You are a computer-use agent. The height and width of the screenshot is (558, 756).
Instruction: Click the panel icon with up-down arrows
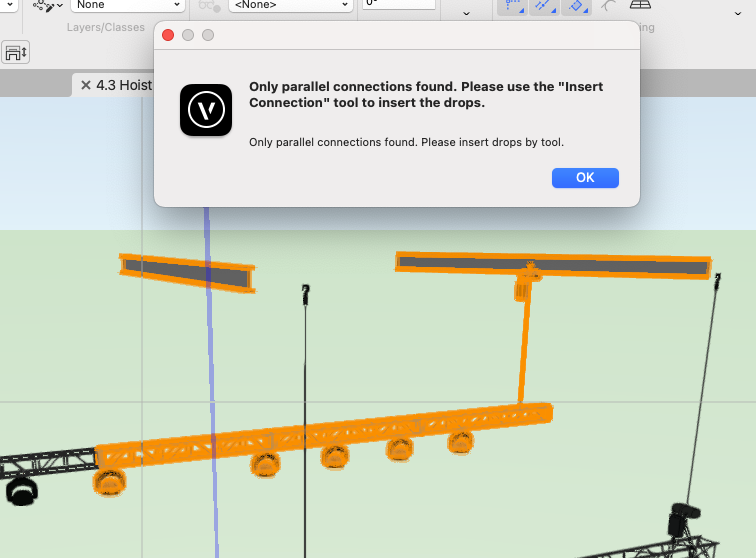[x=16, y=52]
